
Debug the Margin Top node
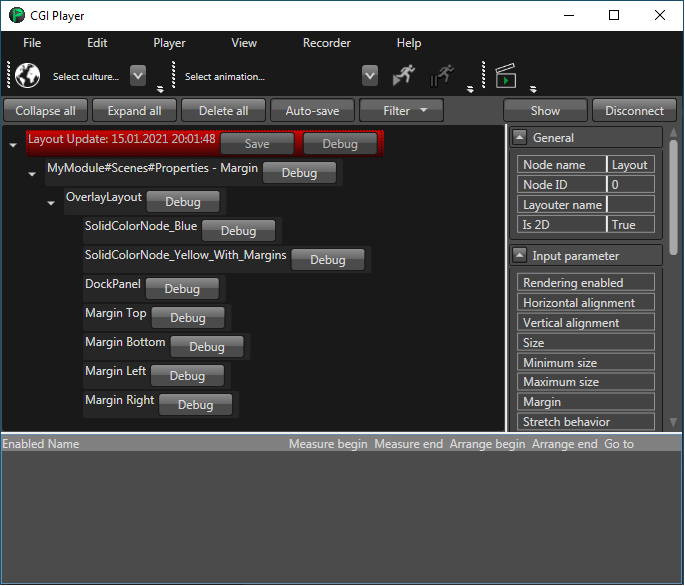click(188, 318)
